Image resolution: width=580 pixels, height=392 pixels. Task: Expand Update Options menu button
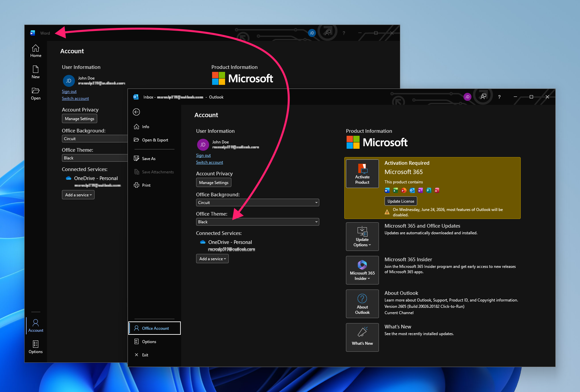pyautogui.click(x=362, y=237)
